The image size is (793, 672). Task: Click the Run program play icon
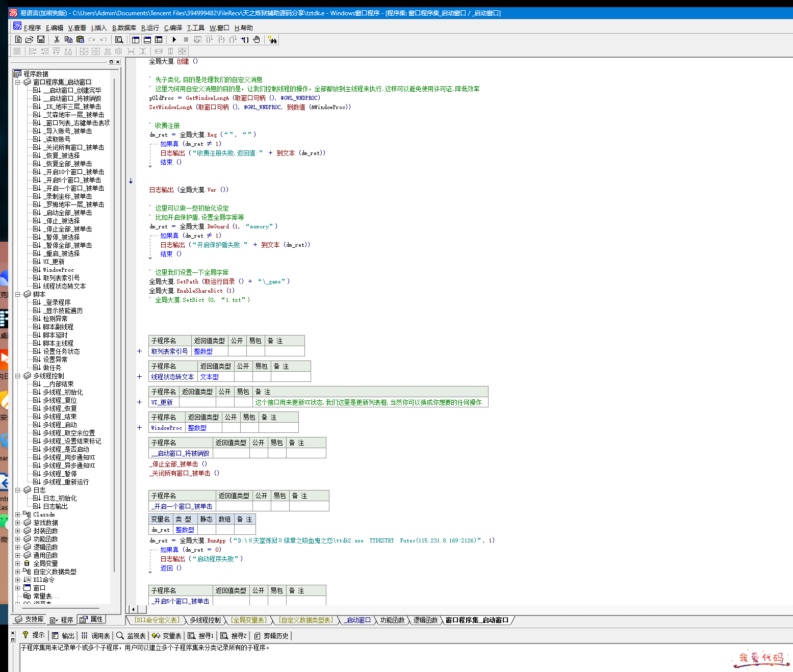174,40
